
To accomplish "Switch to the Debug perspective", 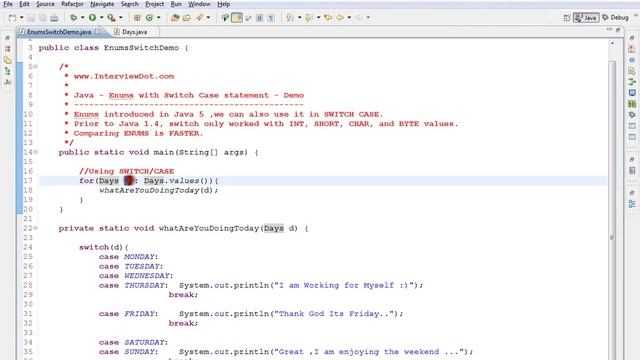I will pyautogui.click(x=615, y=18).
